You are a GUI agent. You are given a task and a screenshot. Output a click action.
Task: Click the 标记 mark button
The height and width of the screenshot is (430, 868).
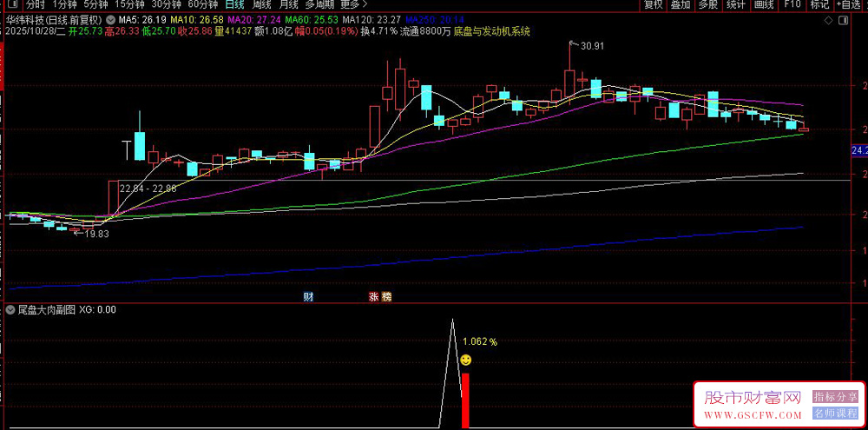(x=820, y=4)
